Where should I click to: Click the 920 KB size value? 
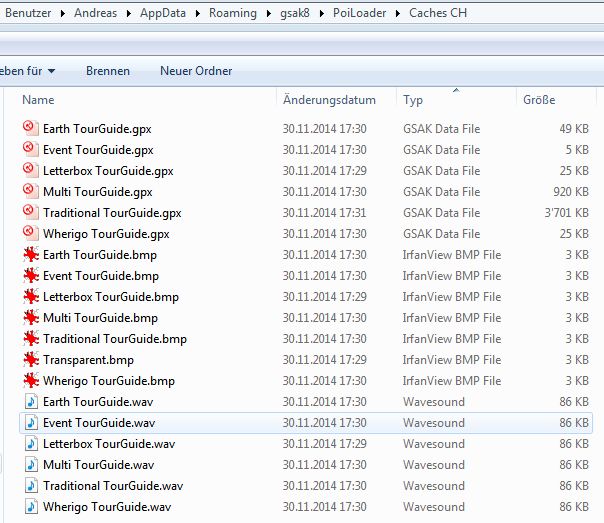click(x=571, y=192)
